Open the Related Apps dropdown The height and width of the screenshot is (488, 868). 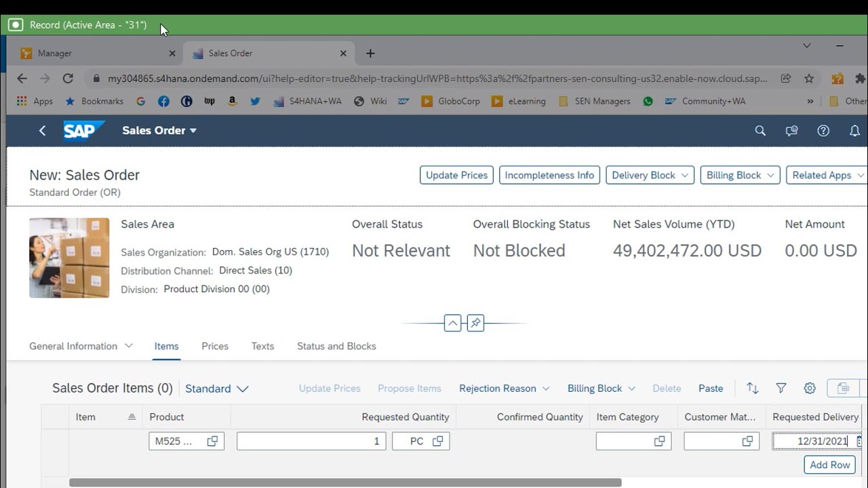coord(827,175)
